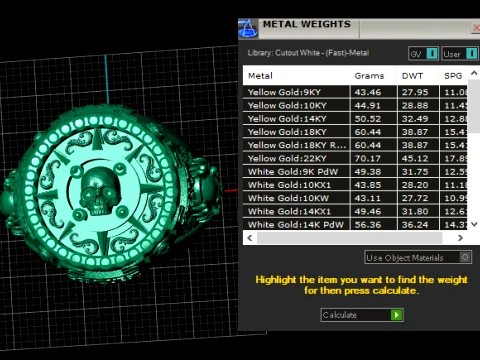Select the Yellow Gold:18KY R... row
480x360 pixels.
tap(355, 145)
